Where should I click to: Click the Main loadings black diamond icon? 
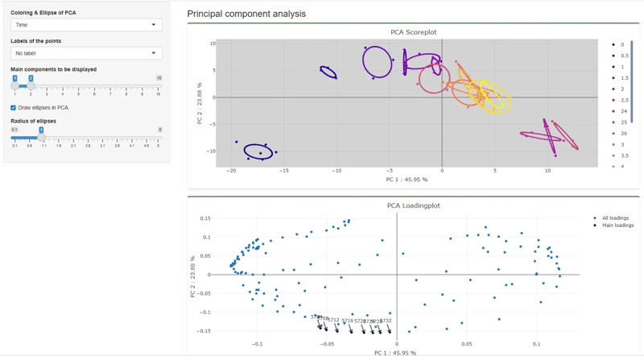click(595, 226)
